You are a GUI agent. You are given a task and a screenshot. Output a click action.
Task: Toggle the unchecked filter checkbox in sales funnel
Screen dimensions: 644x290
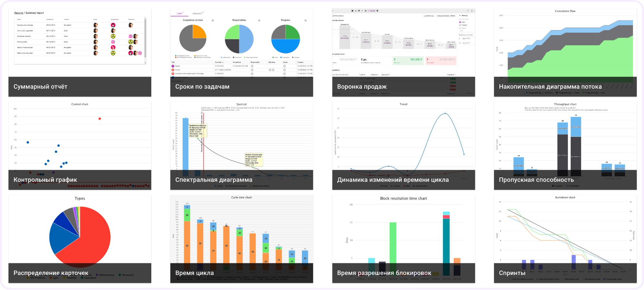[x=460, y=25]
